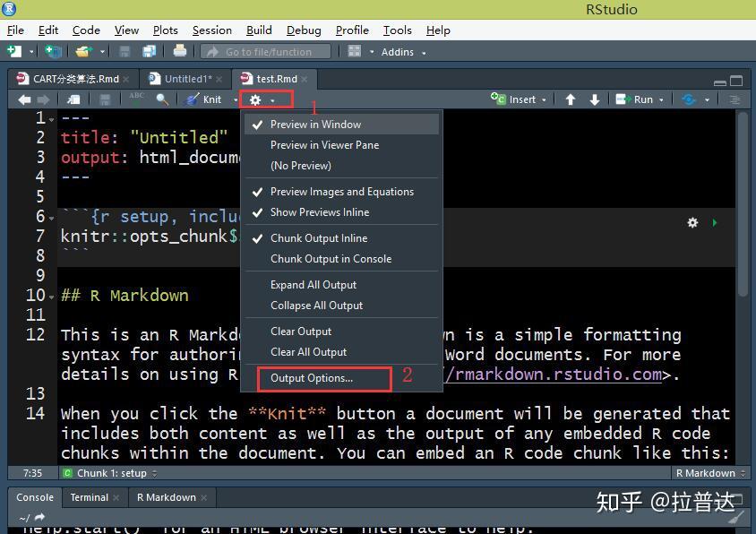756x534 pixels.
Task: Select Clear Output menu item
Action: (342, 332)
